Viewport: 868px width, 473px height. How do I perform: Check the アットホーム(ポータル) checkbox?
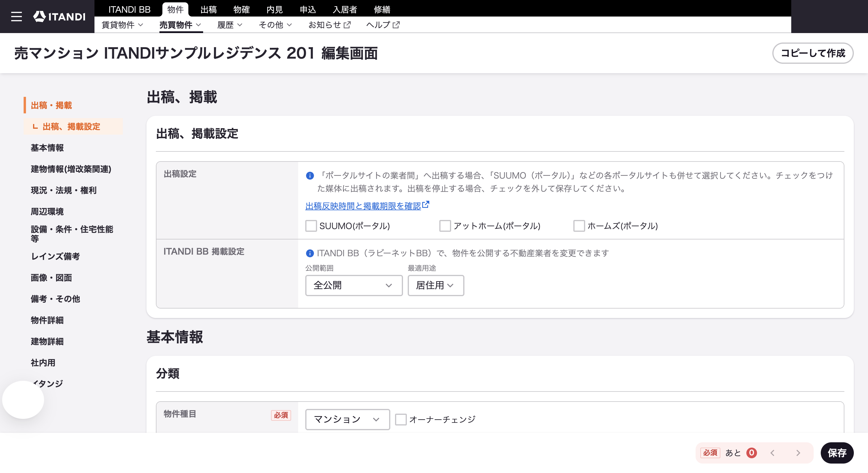tap(445, 226)
